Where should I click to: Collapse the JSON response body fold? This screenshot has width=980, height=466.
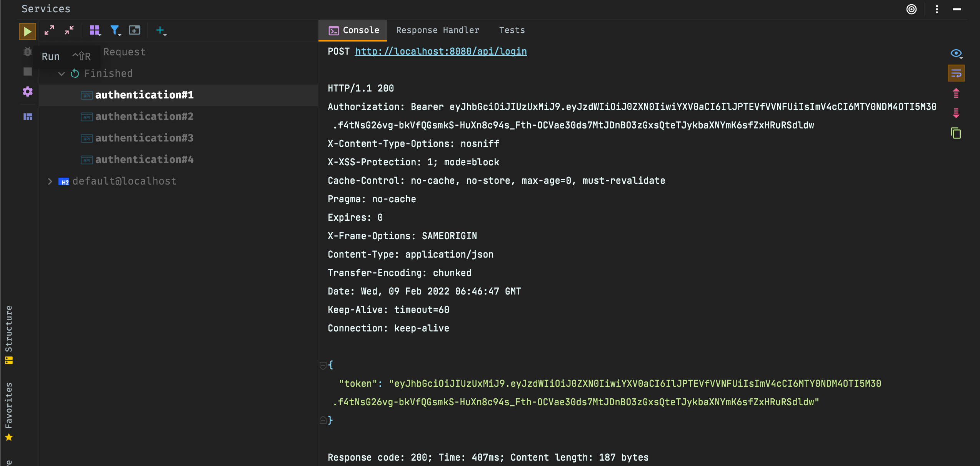[323, 365]
